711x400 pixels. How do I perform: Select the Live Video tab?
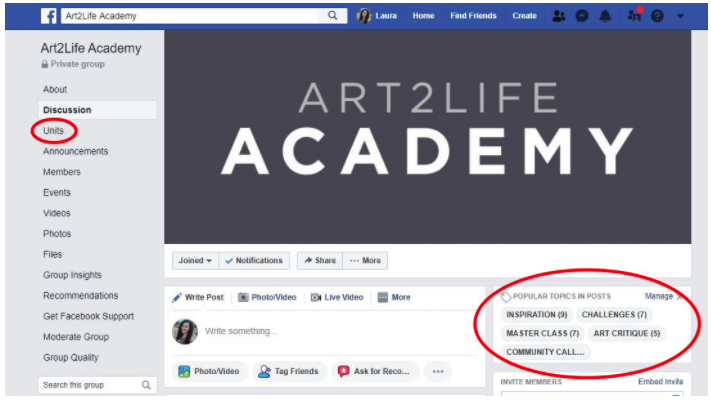(337, 298)
